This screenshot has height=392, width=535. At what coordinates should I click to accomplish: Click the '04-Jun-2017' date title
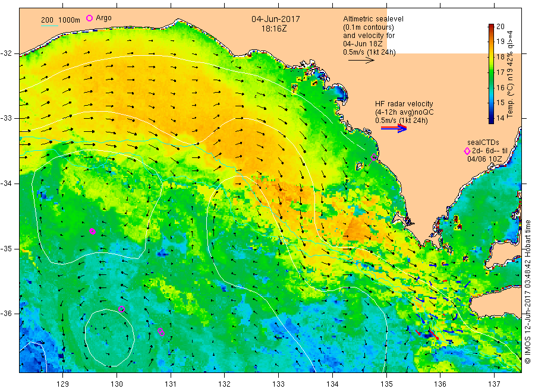click(276, 19)
